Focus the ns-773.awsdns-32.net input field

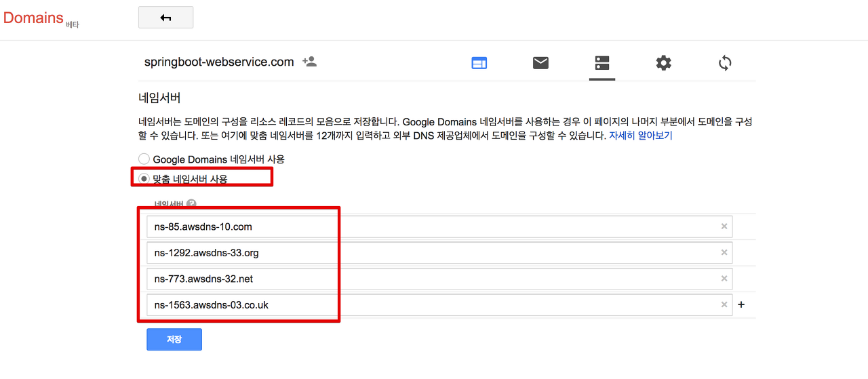coord(439,279)
